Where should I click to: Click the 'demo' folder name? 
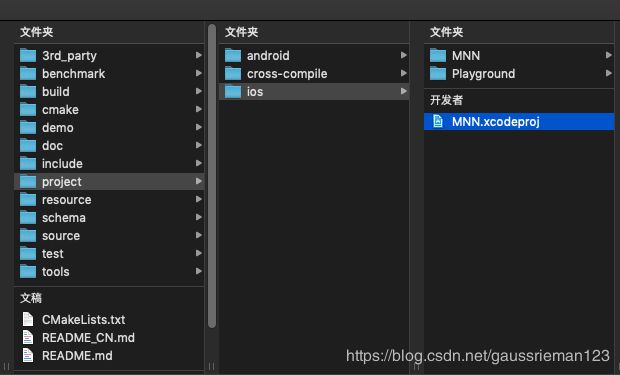click(58, 128)
